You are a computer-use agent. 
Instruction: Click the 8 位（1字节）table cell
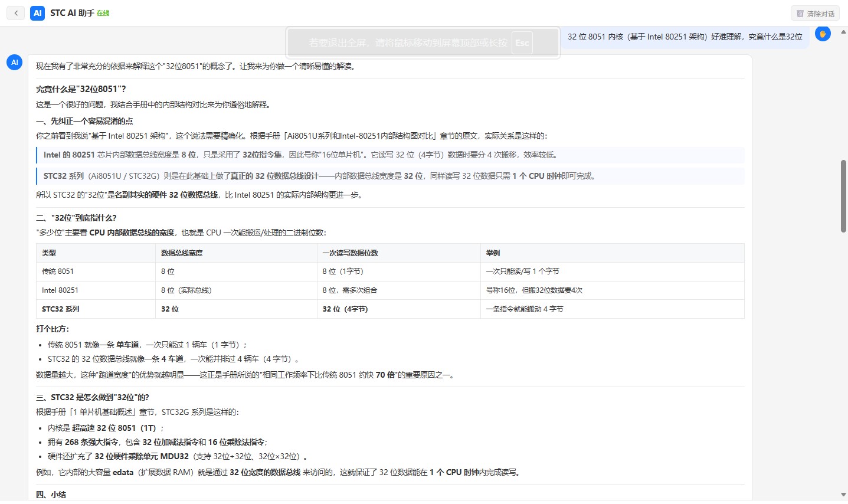pos(399,271)
